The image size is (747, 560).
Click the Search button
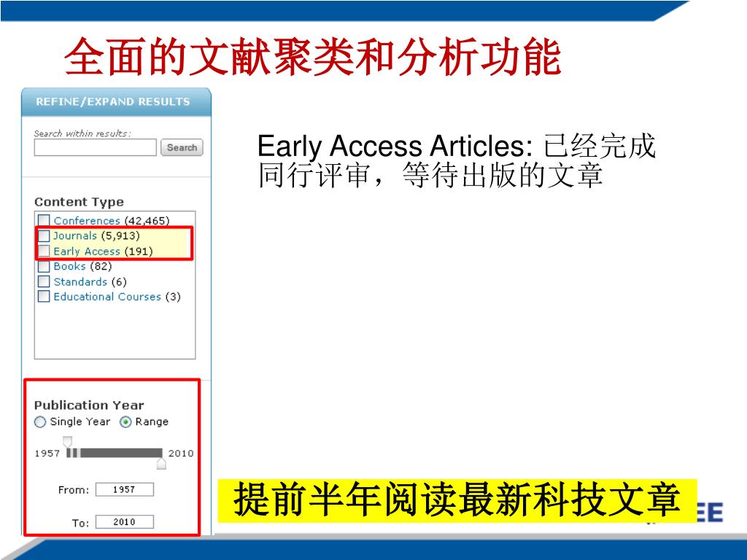(x=182, y=147)
